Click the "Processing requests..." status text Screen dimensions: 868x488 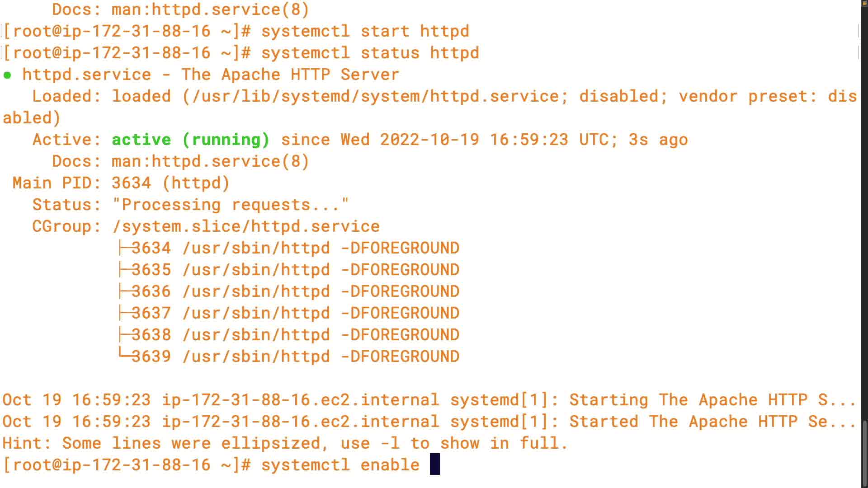pyautogui.click(x=231, y=205)
